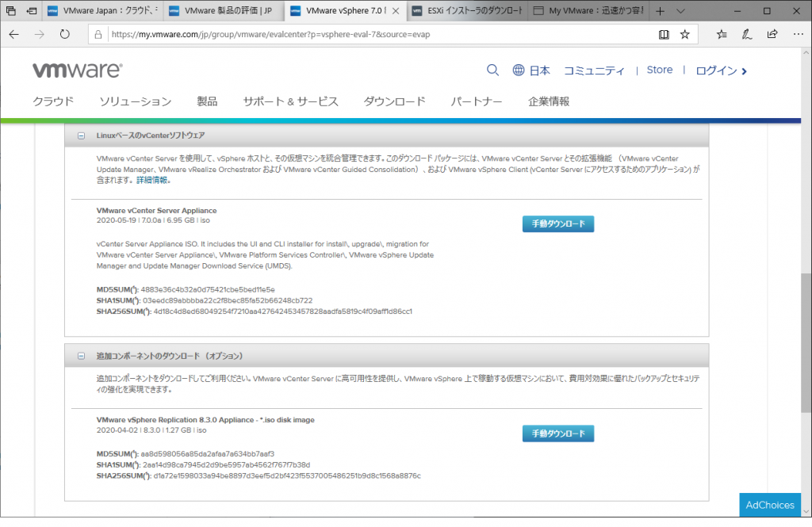Screen dimensions: 812x527
Task: Click the site lock icon in address bar
Action: point(98,35)
